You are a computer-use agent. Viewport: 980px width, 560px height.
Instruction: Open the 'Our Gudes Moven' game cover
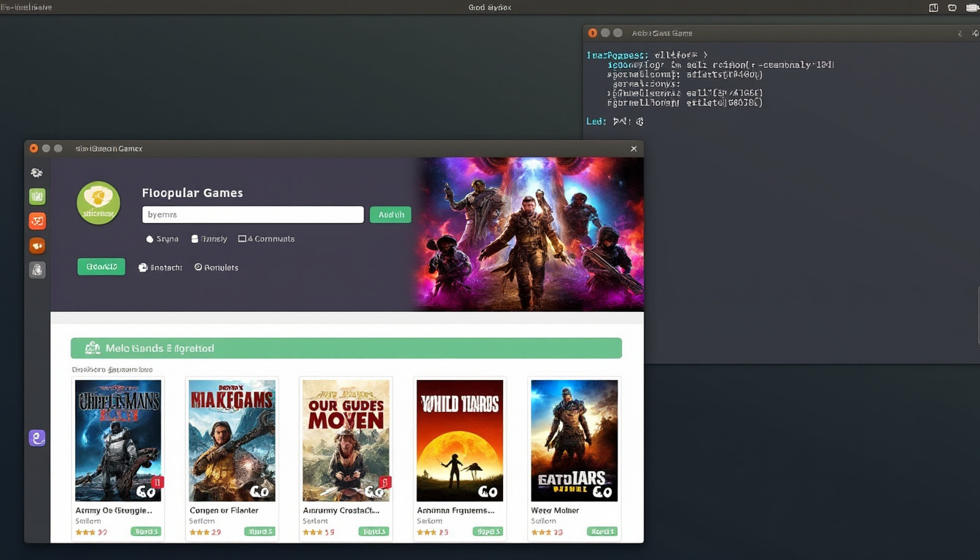[346, 440]
